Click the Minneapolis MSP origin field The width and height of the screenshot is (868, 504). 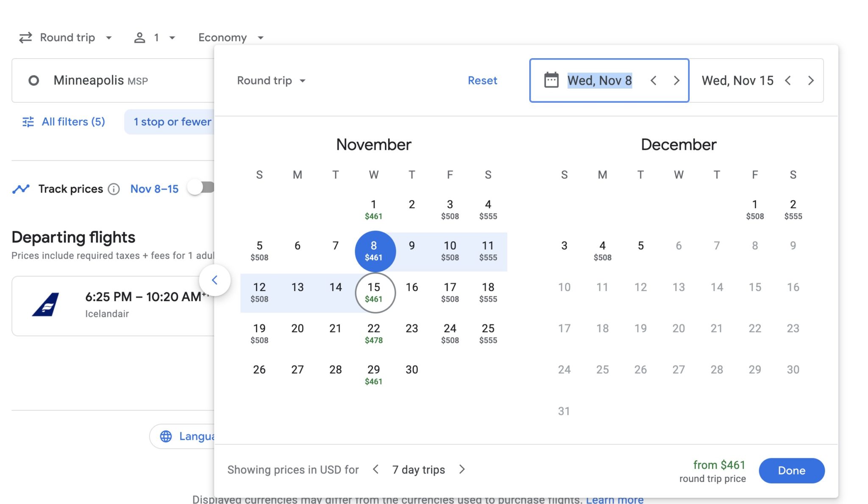pyautogui.click(x=100, y=81)
